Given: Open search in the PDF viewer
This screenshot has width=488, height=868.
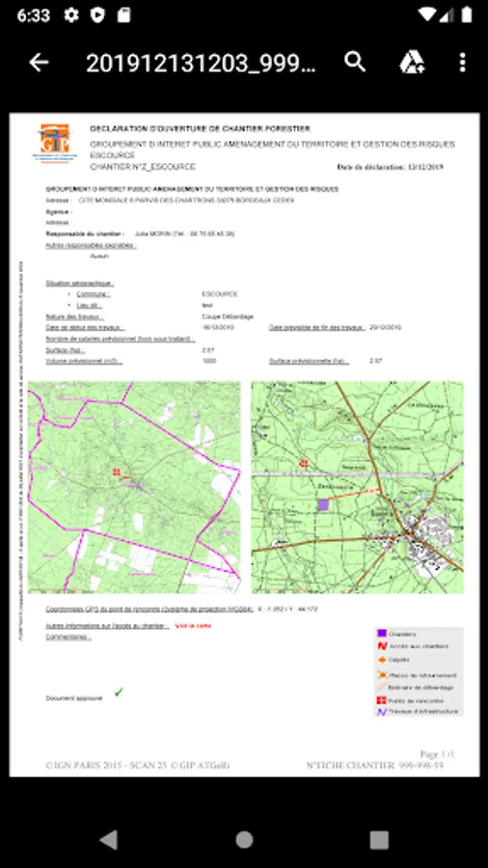Looking at the screenshot, I should [x=355, y=62].
